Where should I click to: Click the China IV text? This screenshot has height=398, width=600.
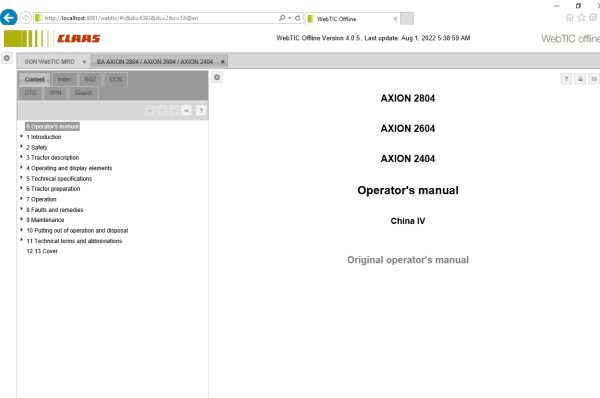coord(408,221)
